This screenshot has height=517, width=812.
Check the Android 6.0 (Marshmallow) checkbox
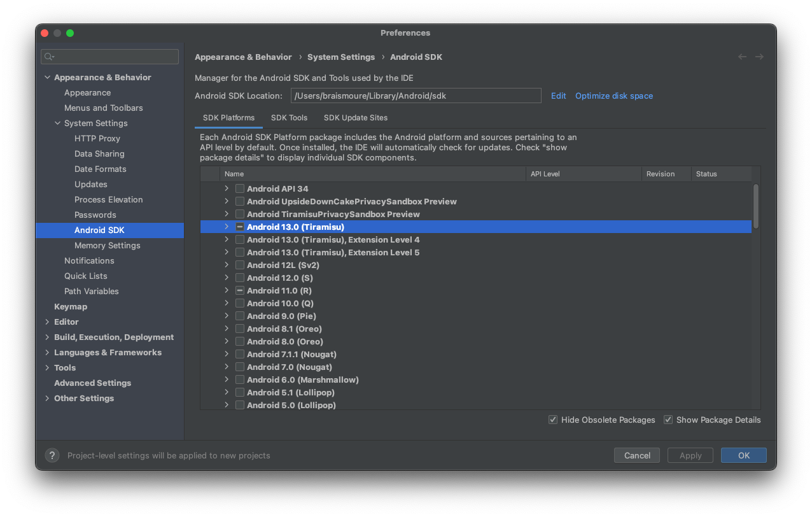pos(240,379)
